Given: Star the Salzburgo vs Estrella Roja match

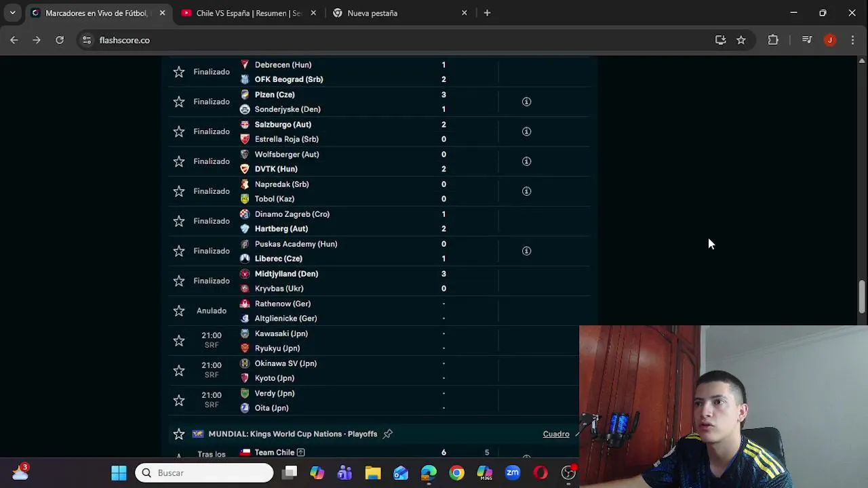Looking at the screenshot, I should point(179,131).
